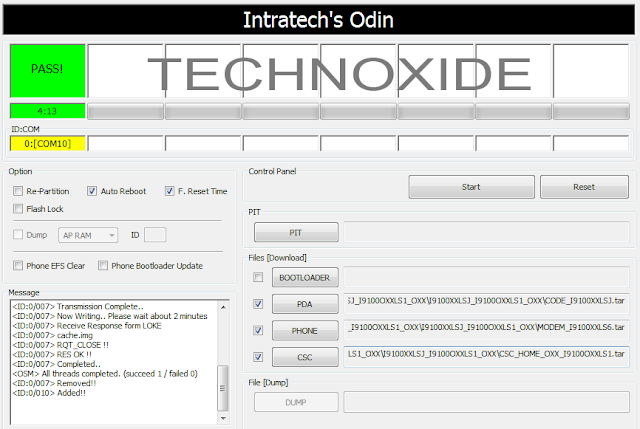
Task: Click the Reset button
Action: point(584,187)
